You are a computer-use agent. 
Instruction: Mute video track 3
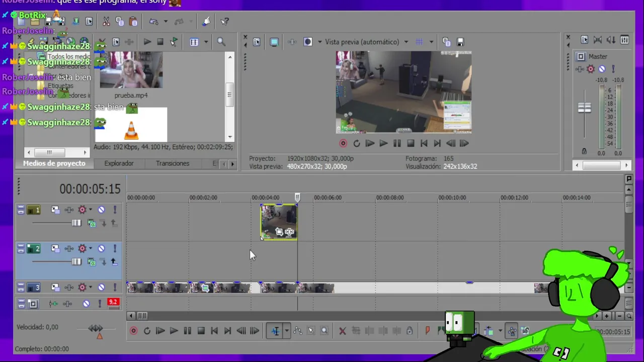(101, 288)
